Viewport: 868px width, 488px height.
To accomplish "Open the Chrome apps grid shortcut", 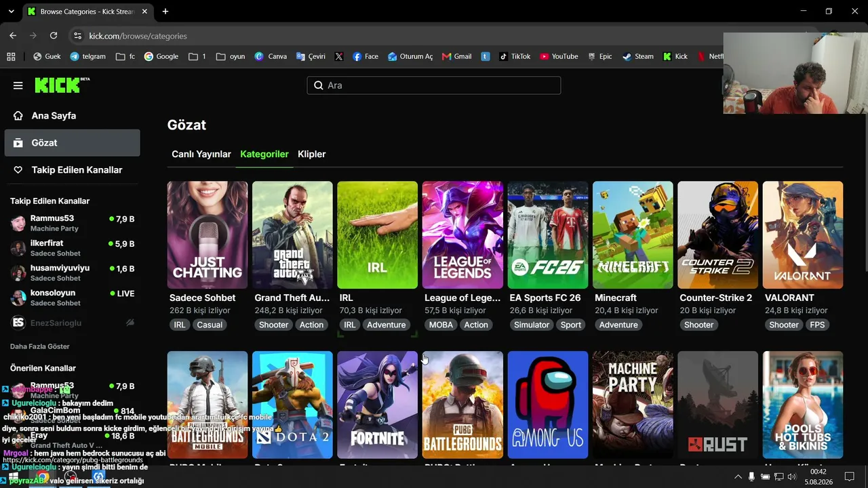I will point(11,56).
